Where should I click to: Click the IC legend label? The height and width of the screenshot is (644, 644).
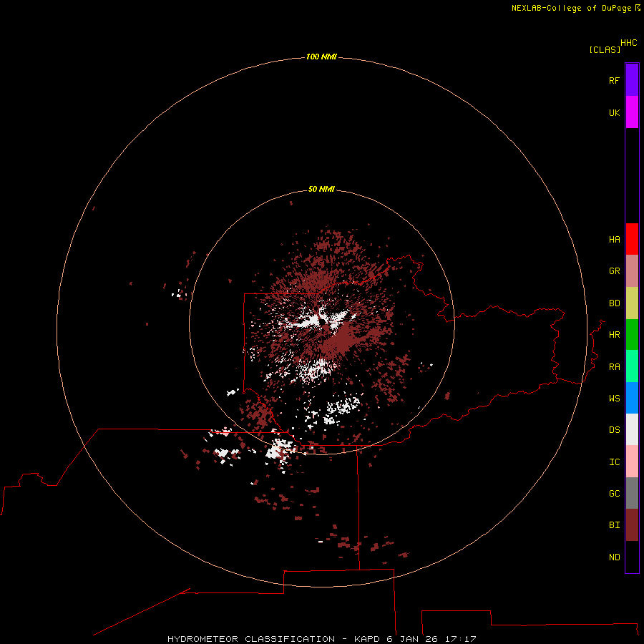tap(614, 462)
